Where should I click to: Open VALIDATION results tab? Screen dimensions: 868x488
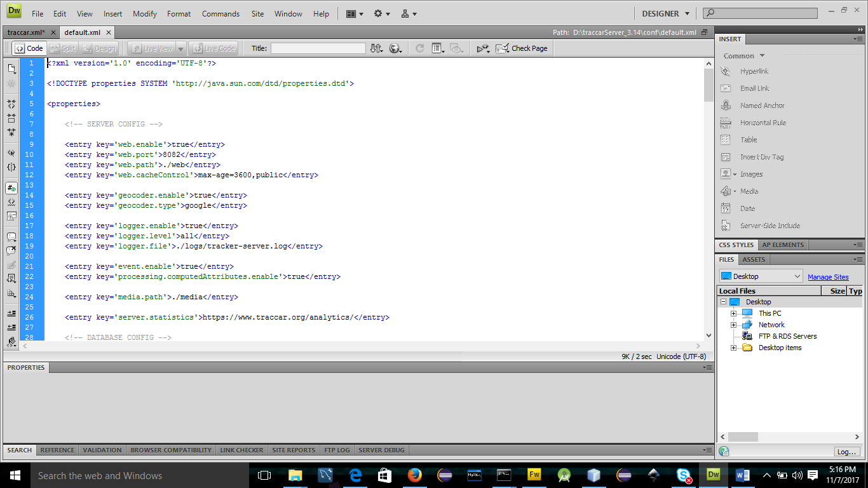(102, 450)
